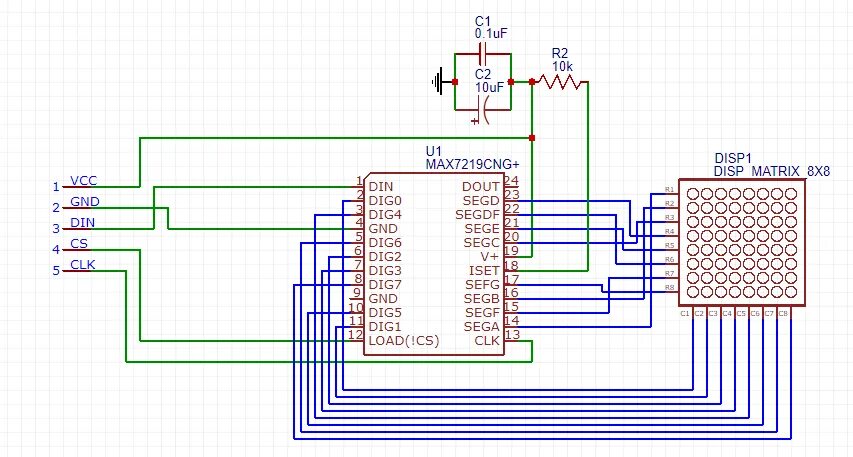This screenshot has width=853, height=457.
Task: Click the SEGC pin name on U1
Action: pyautogui.click(x=481, y=243)
